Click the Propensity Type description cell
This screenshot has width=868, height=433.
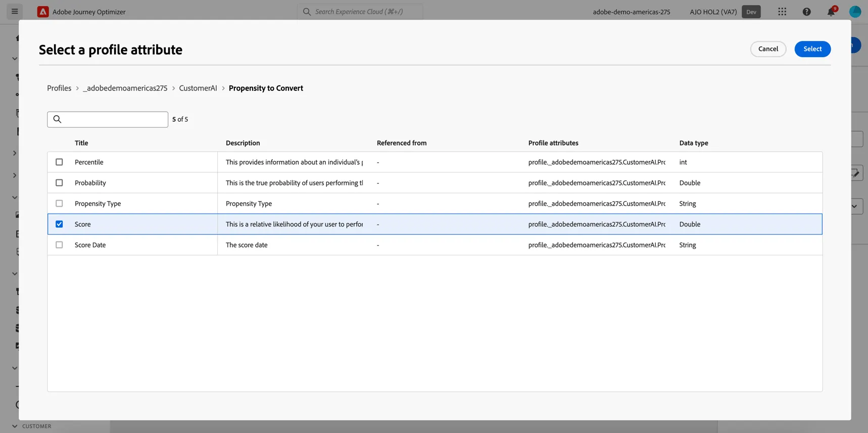pos(249,204)
